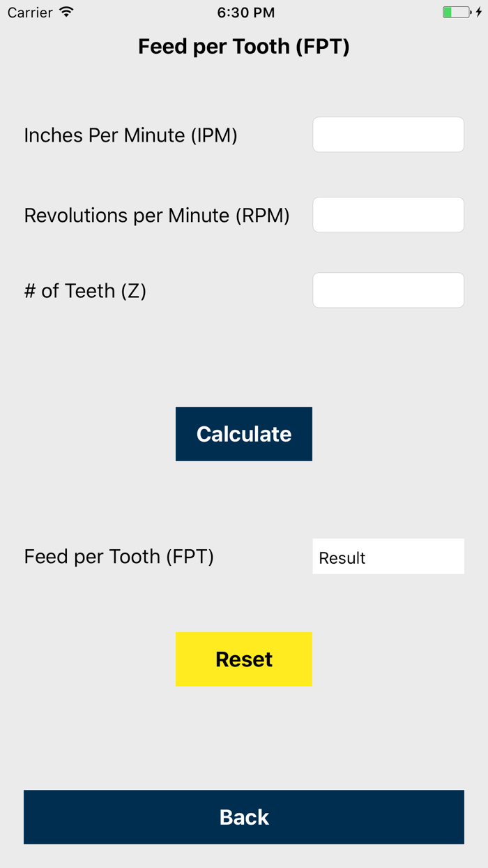Click the Feed per Tooth (FPT) result label
This screenshot has width=488, height=868.
[x=119, y=556]
